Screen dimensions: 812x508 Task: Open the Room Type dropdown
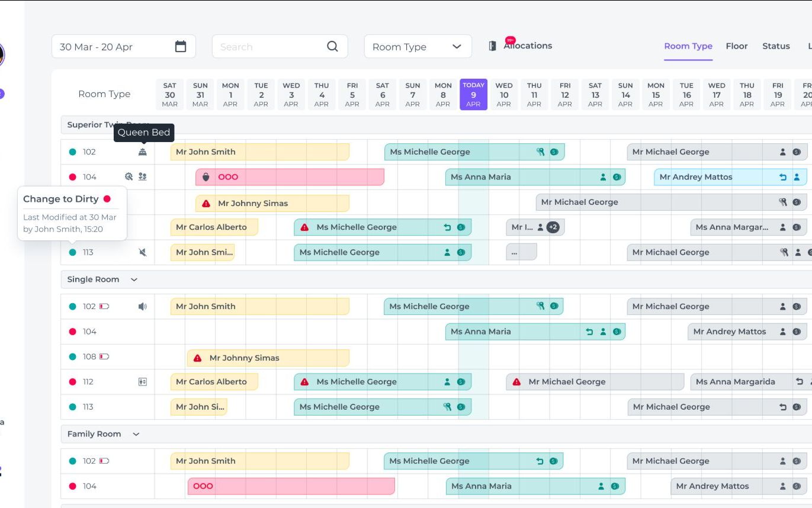click(x=418, y=47)
